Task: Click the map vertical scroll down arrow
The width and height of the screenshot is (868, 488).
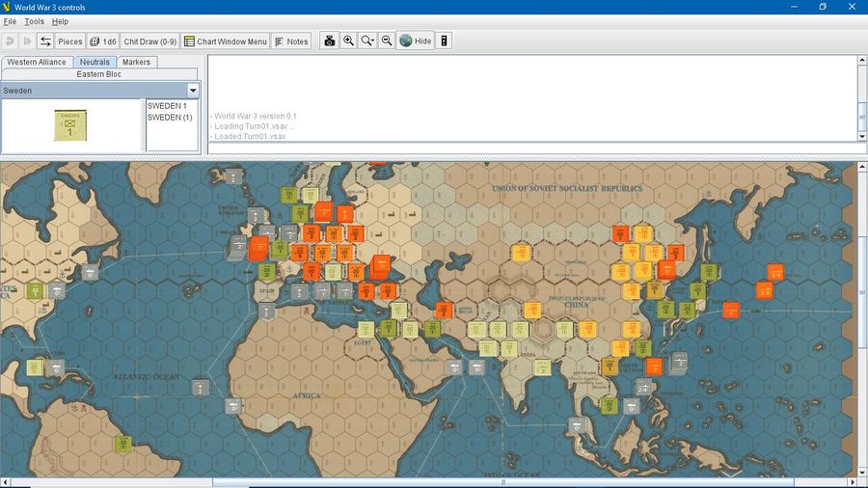Action: click(x=862, y=473)
